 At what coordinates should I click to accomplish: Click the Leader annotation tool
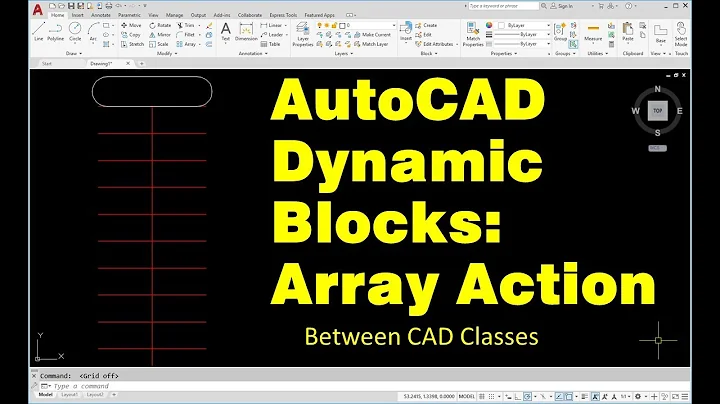[272, 35]
